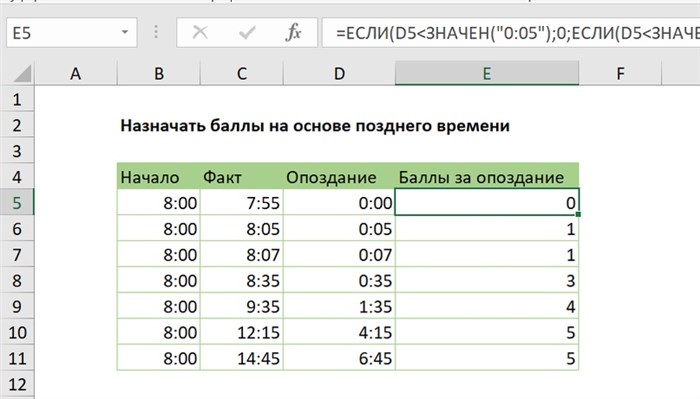The image size is (700, 399).
Task: Confirm formula entry with the checkmark icon
Action: pyautogui.click(x=247, y=33)
